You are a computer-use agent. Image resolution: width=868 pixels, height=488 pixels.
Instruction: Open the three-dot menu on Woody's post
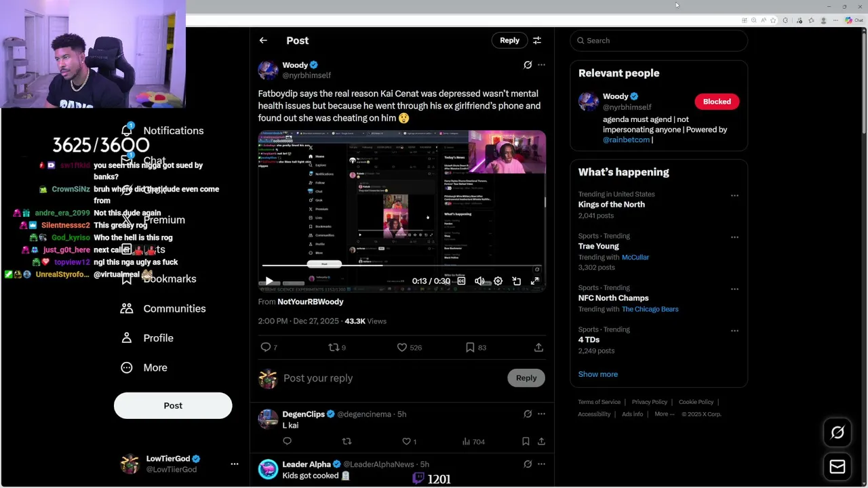(541, 65)
